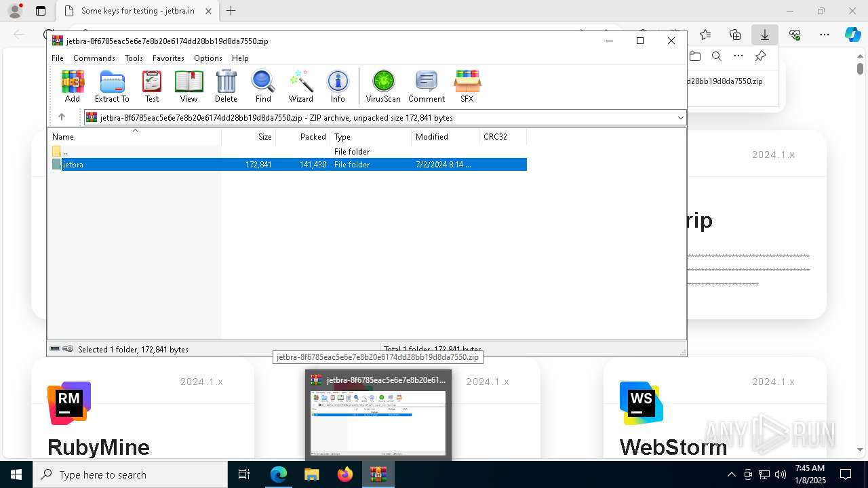868x488 pixels.
Task: Launch the Wizard tool
Action: click(x=300, y=86)
